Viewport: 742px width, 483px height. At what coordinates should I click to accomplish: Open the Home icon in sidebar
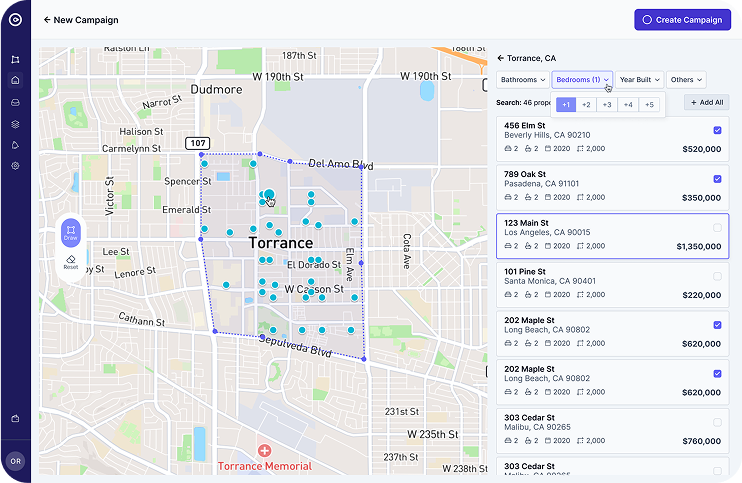[15, 80]
